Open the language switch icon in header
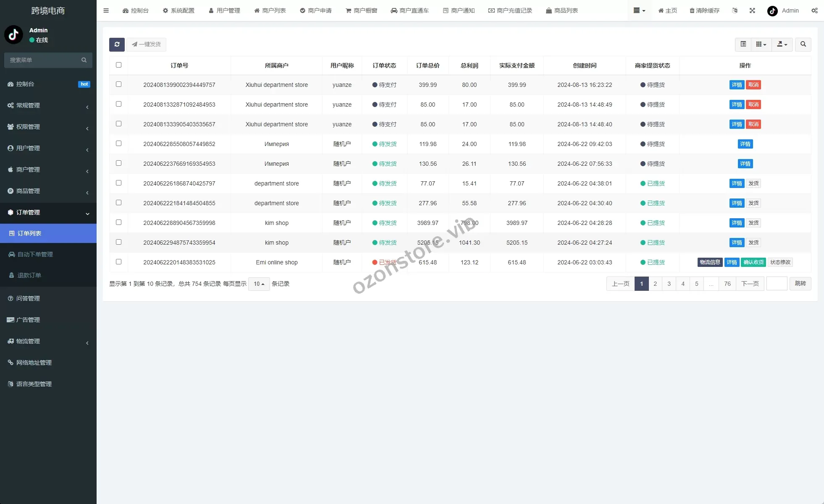 click(735, 10)
